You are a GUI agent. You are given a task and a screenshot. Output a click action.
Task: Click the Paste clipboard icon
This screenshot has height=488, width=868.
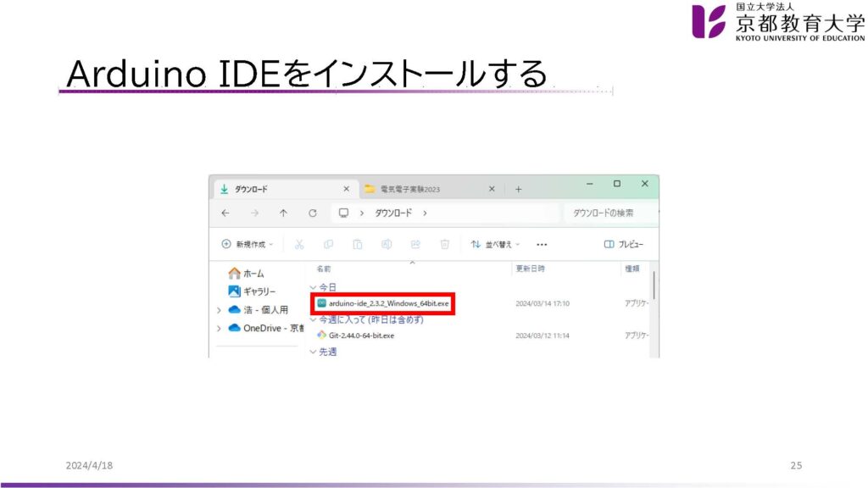(358, 244)
